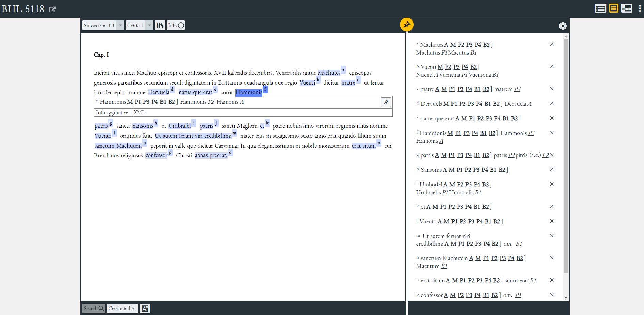Select the XML tab in entry box

139,112
